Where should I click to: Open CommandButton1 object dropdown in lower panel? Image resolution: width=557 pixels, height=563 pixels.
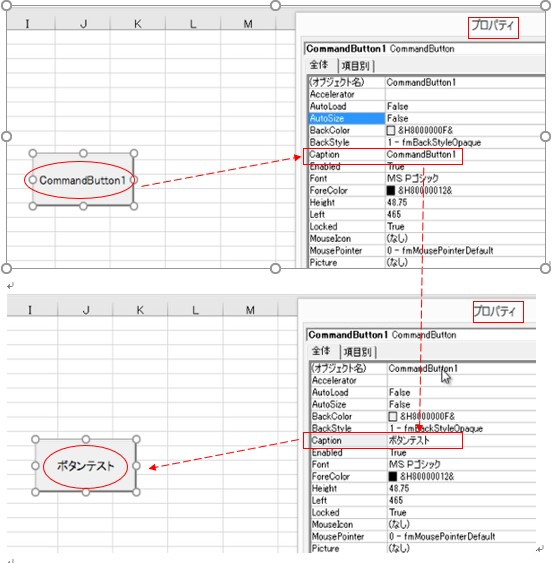(422, 335)
